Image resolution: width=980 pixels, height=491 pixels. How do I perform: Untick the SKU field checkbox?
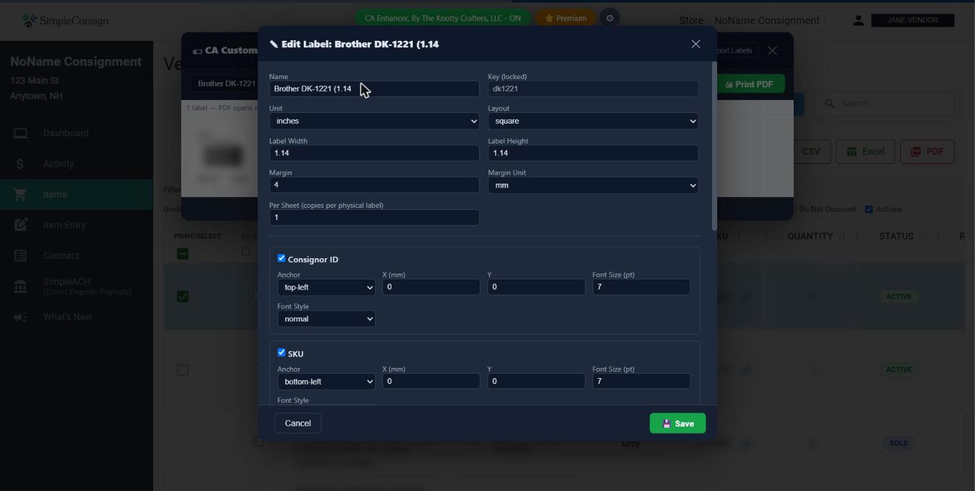[x=281, y=353]
